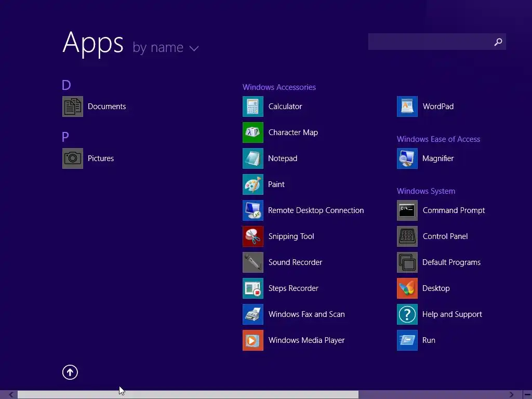Screen dimensions: 532x399
Task: Click the scrollbar right arrow
Action: 511,395
